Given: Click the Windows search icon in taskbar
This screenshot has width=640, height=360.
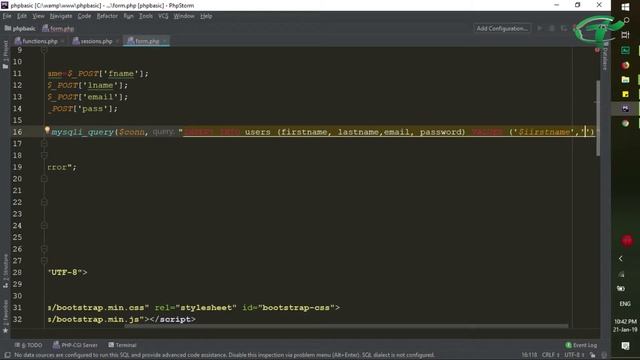Looking at the screenshot, I should (626, 20).
